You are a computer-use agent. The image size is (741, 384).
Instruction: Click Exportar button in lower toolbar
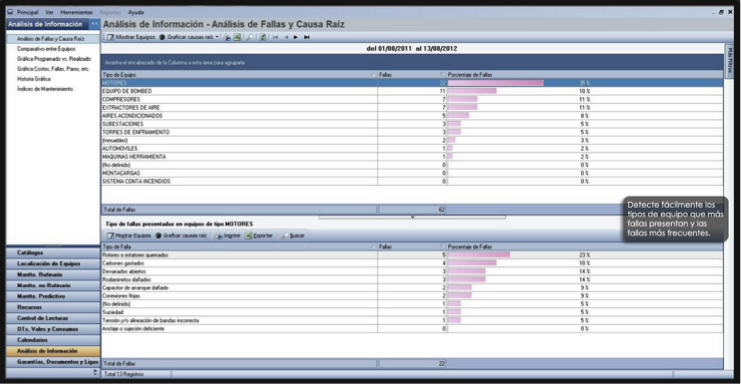click(x=259, y=235)
